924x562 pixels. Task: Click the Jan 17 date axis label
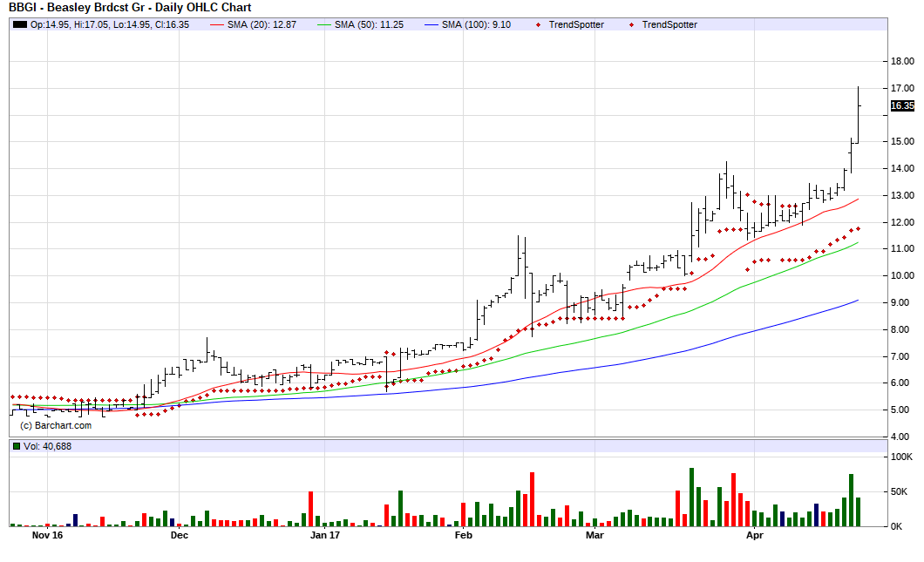pyautogui.click(x=325, y=536)
